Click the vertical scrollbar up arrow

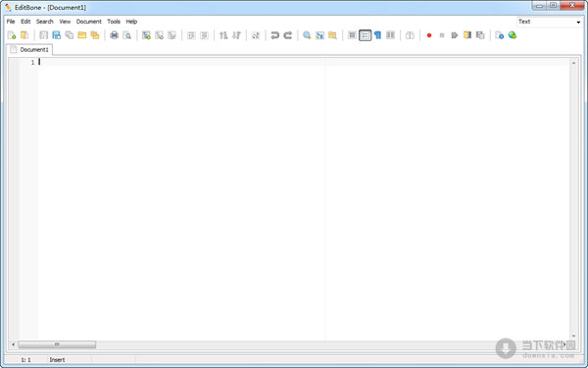(573, 63)
